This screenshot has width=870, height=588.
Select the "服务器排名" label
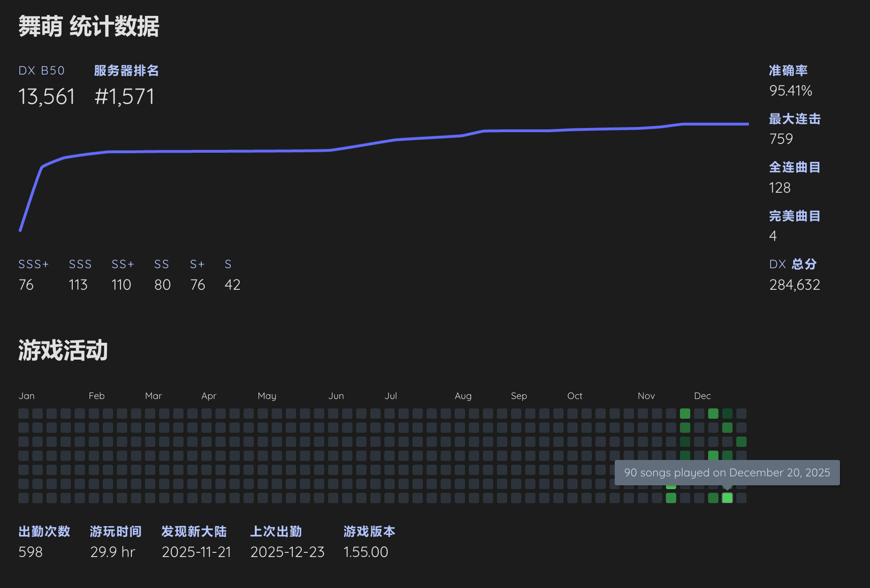(126, 70)
